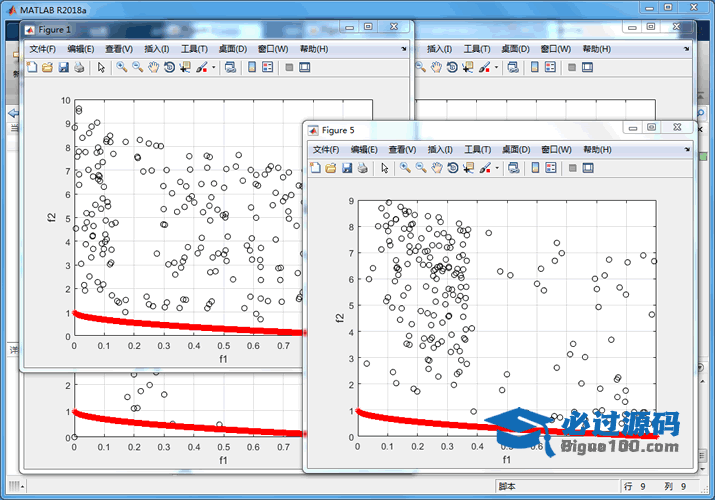
Task: Enable Zoom In tool in Figure 1
Action: point(121,67)
